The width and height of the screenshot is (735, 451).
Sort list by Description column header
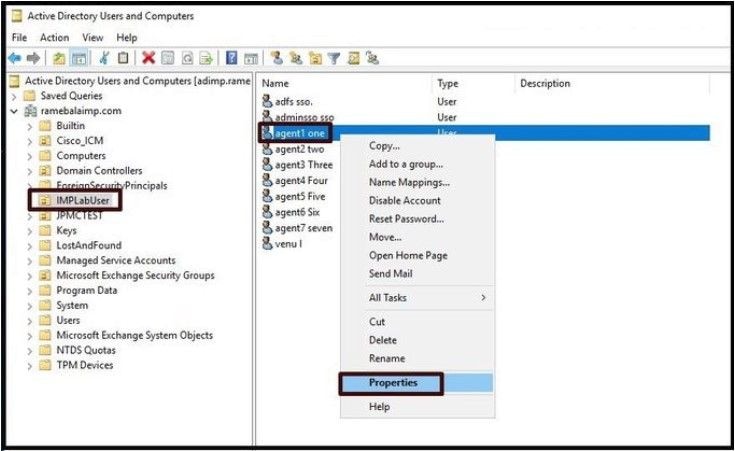tap(612, 83)
